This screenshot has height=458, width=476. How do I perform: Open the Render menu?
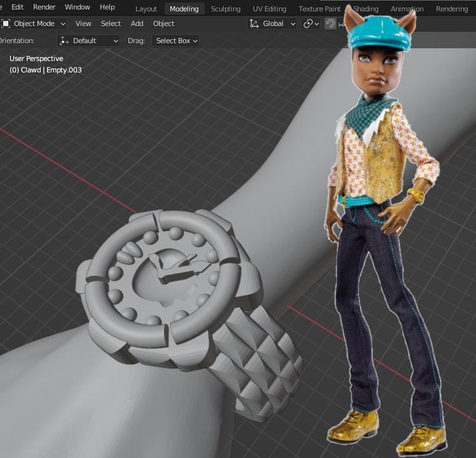tap(44, 7)
